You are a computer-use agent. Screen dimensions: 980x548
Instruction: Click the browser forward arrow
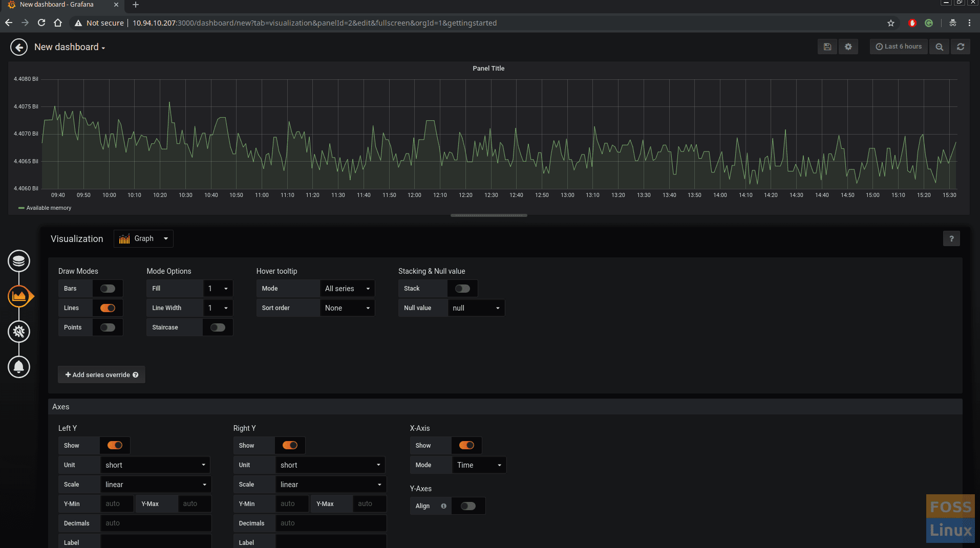[25, 23]
